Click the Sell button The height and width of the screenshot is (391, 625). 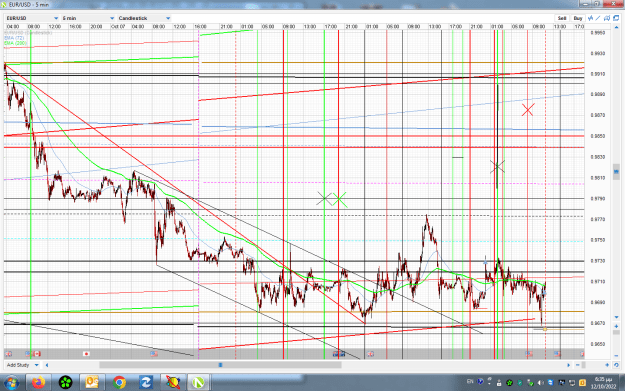click(562, 18)
